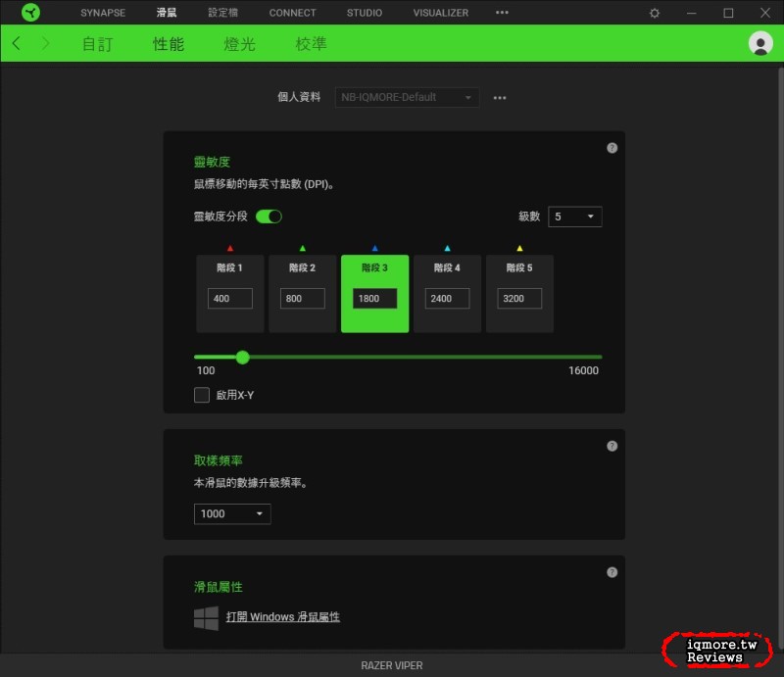Viewport: 784px width, 677px height.
Task: Click the help icon on the 滑鼠屬性 panel
Action: pos(612,571)
